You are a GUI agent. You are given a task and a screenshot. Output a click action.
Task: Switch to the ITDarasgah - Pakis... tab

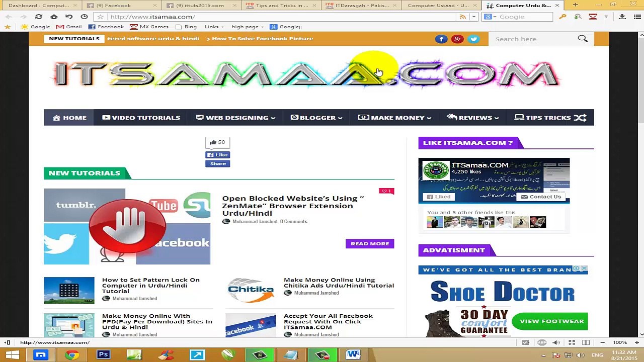click(360, 5)
